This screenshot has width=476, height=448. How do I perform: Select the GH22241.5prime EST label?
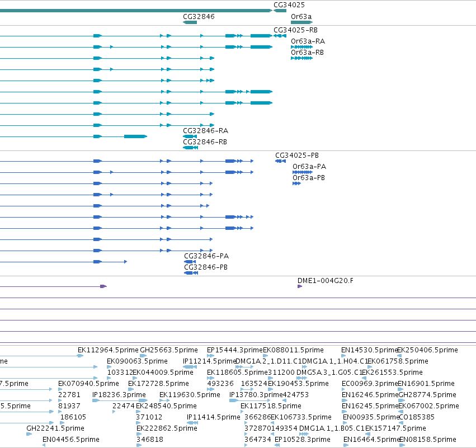coord(55,428)
